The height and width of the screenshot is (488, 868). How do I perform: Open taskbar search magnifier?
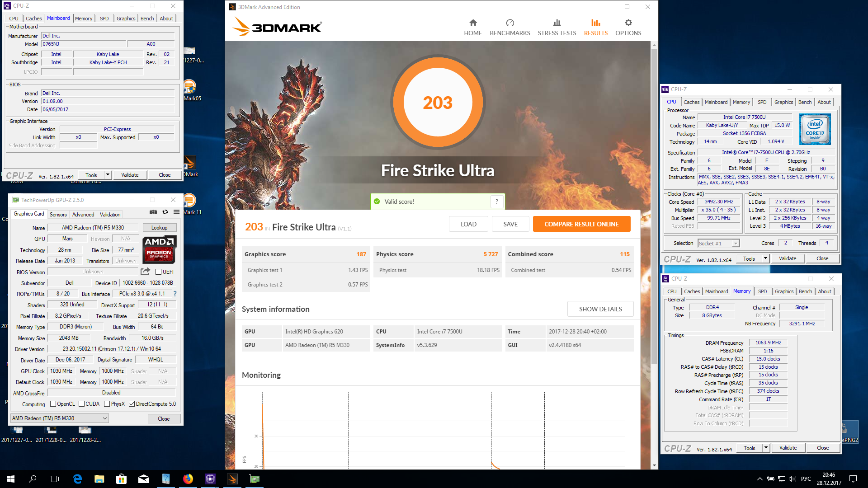pyautogui.click(x=33, y=479)
